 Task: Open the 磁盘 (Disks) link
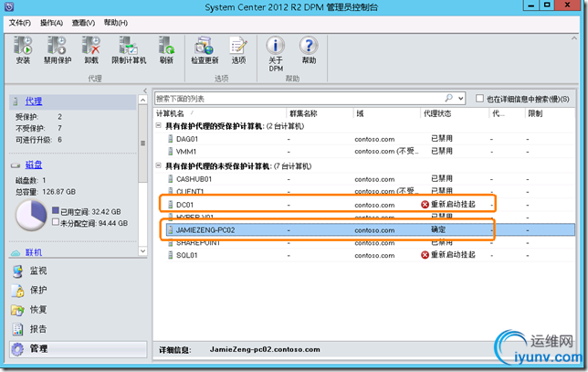pyautogui.click(x=34, y=165)
